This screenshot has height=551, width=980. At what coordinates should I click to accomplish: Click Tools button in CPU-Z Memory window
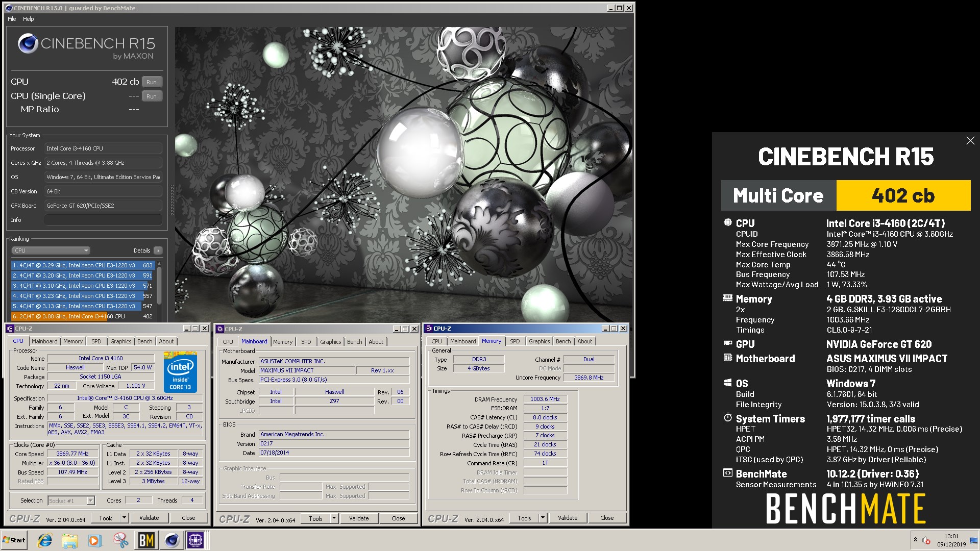[525, 518]
